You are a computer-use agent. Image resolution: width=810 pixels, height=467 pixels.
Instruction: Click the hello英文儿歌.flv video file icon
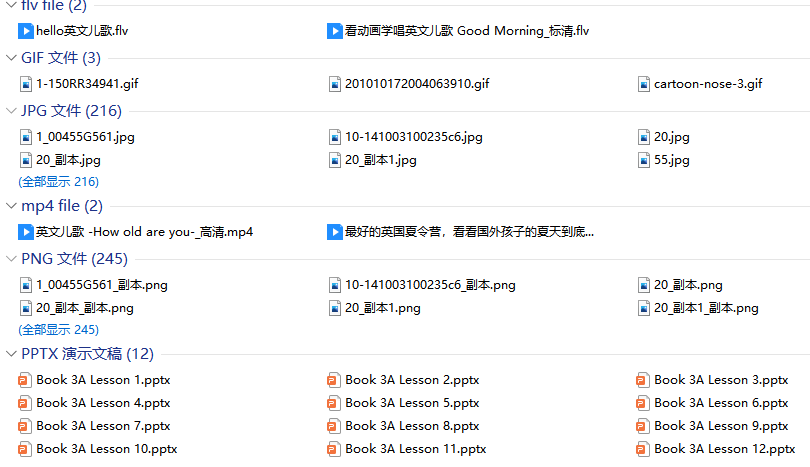pos(25,31)
